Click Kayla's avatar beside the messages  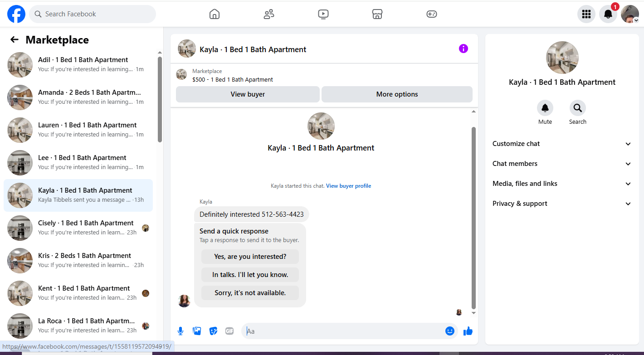pyautogui.click(x=184, y=301)
